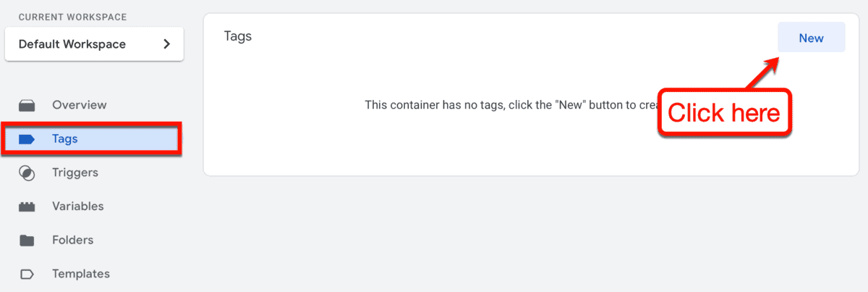Viewport: 868px width, 292px height.
Task: Select the Triggers overlapping-circles icon
Action: point(27,173)
